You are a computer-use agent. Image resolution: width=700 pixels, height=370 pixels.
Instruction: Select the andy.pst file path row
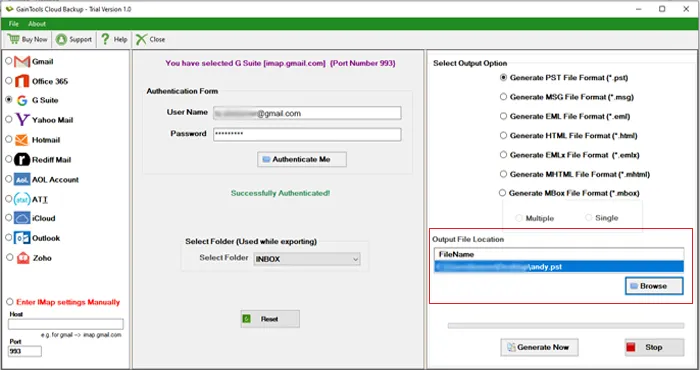pyautogui.click(x=559, y=266)
